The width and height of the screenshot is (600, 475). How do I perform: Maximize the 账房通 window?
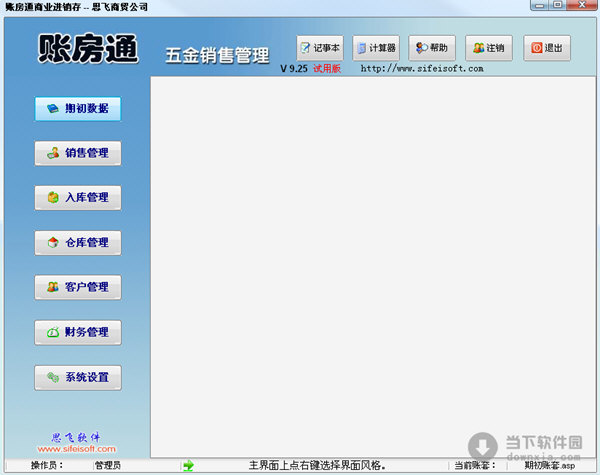(x=558, y=5)
